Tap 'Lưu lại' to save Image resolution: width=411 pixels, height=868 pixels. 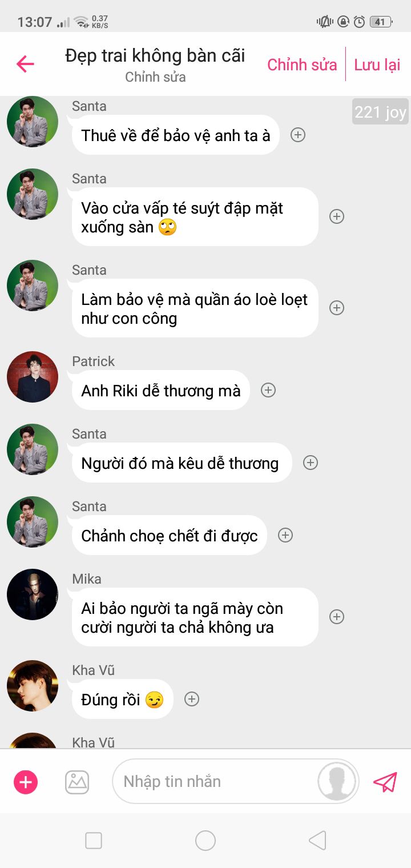point(377,65)
